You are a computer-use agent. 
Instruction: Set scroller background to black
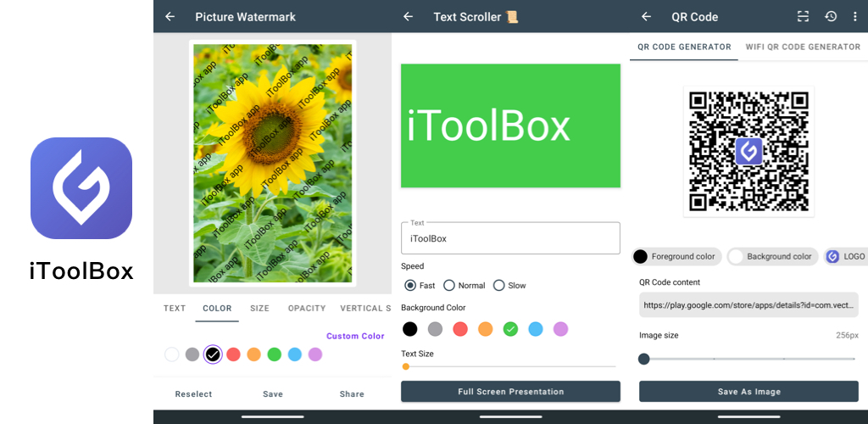coord(409,329)
